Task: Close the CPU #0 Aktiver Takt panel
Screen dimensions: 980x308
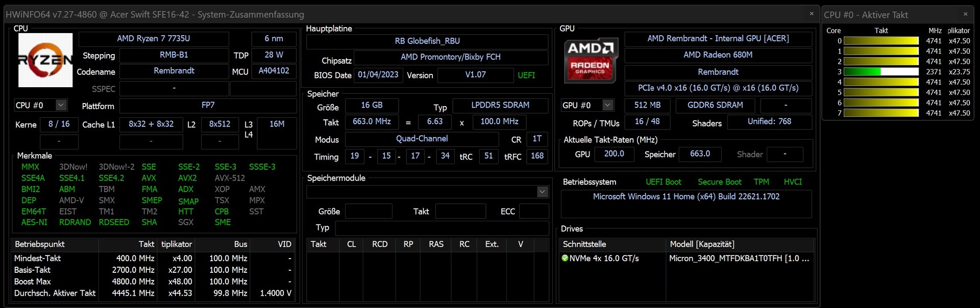Action: 965,14
